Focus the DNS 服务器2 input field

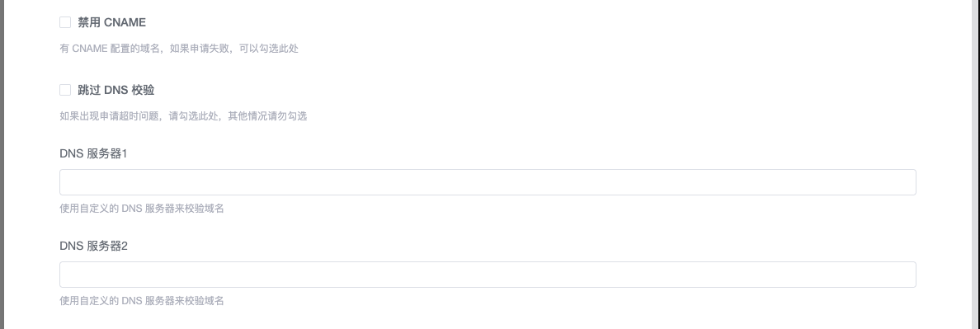click(488, 275)
